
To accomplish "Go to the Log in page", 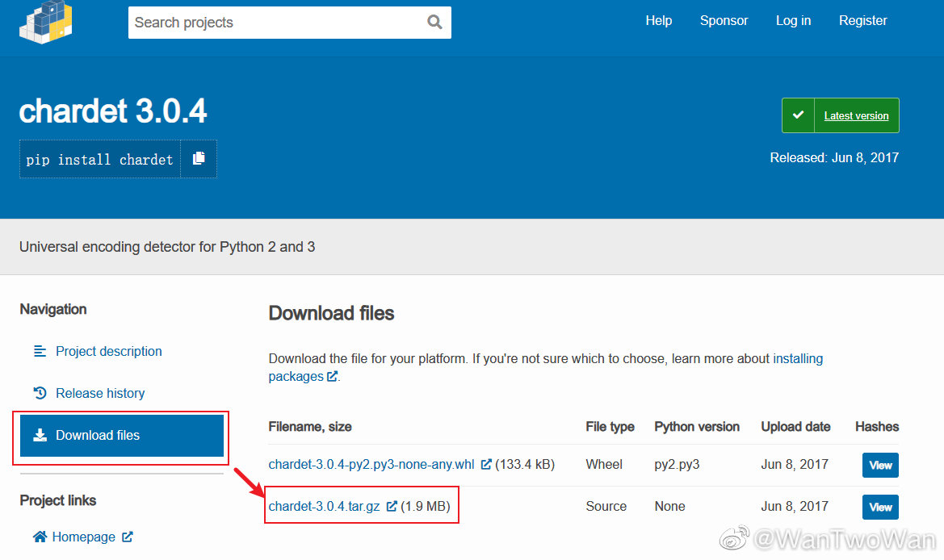I will [x=793, y=21].
